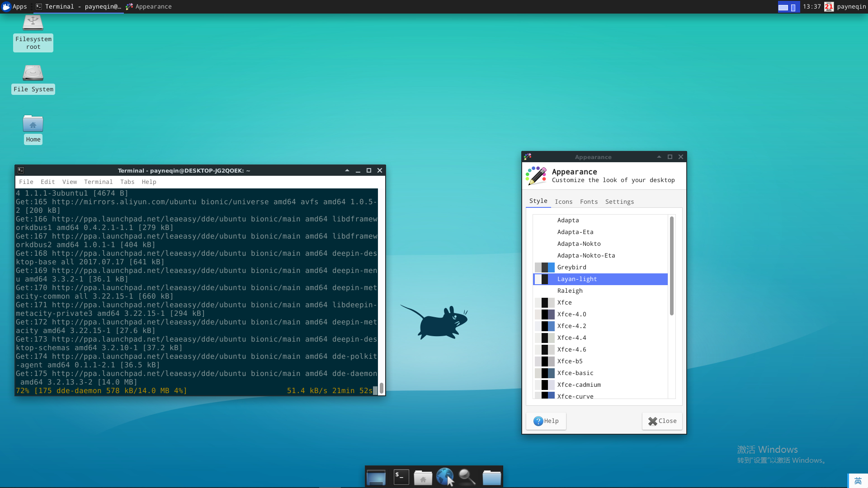
Task: Launch the terminal from the bottom dock
Action: click(401, 477)
